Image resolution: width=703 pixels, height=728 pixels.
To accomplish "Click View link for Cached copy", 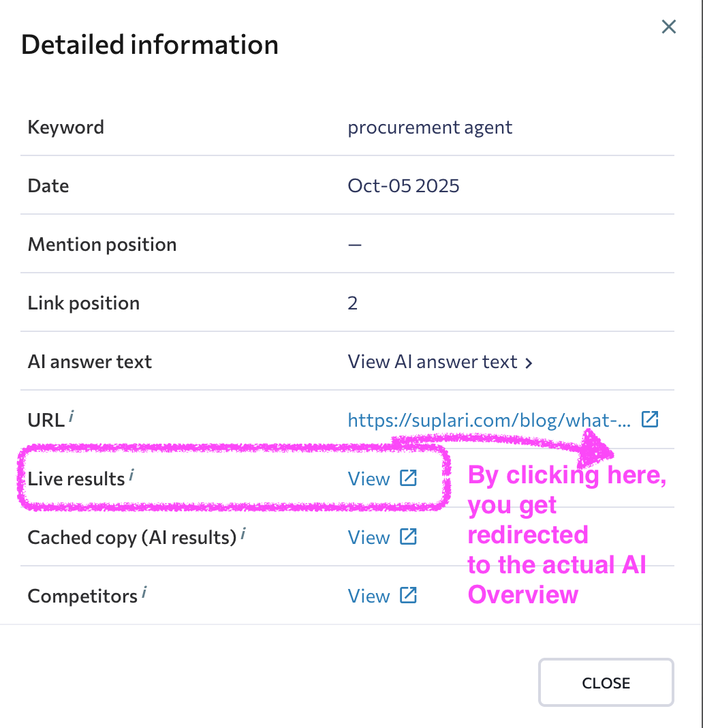I will pyautogui.click(x=369, y=537).
